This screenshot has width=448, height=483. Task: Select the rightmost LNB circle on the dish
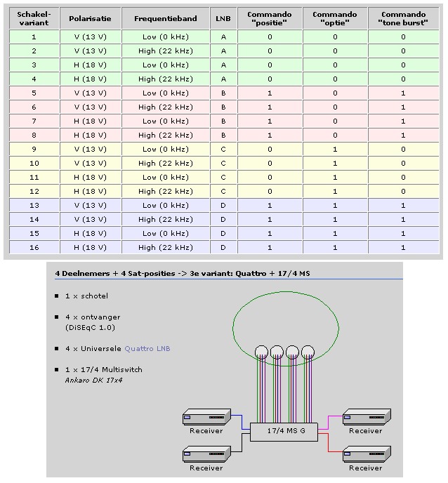(x=309, y=351)
